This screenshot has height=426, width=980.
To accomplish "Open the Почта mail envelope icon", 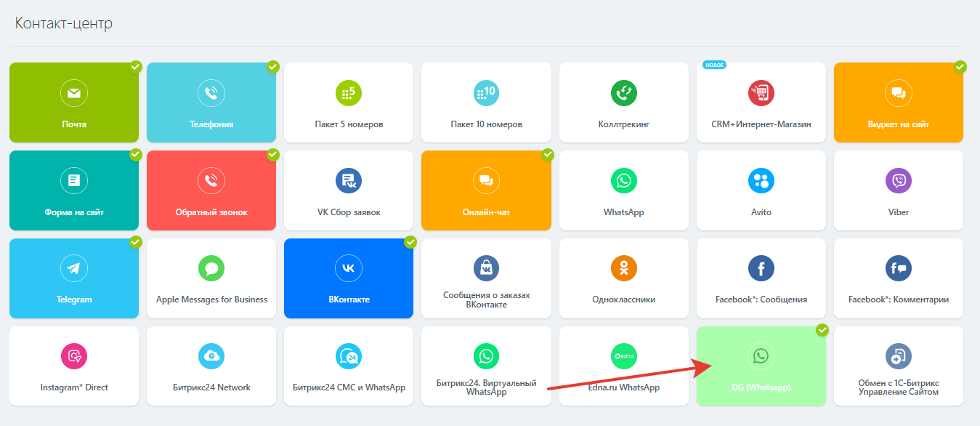I will 73,93.
